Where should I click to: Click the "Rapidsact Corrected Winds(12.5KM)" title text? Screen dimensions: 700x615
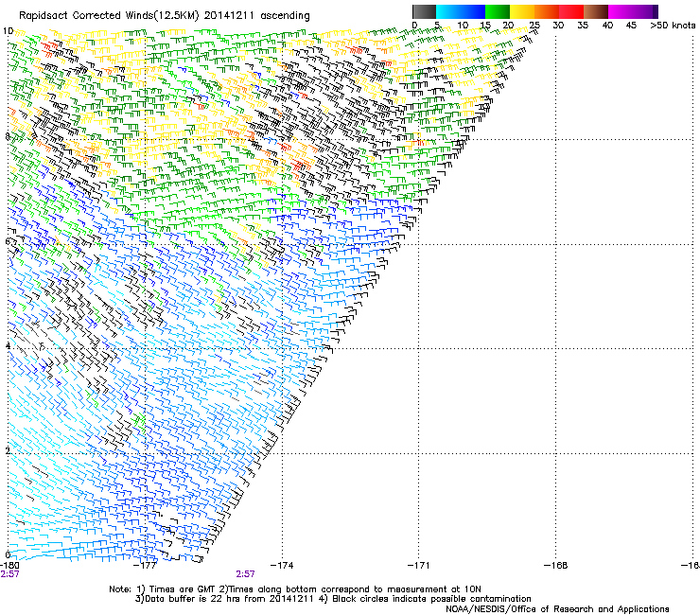109,16
